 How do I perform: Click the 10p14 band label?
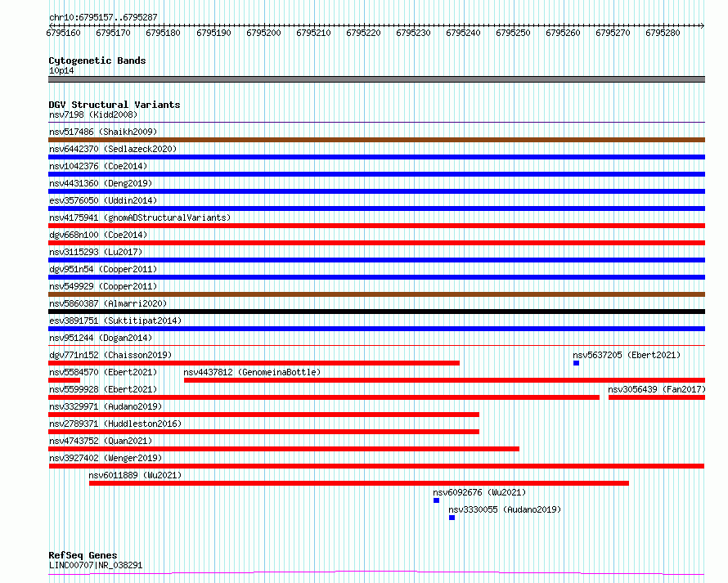[61, 70]
